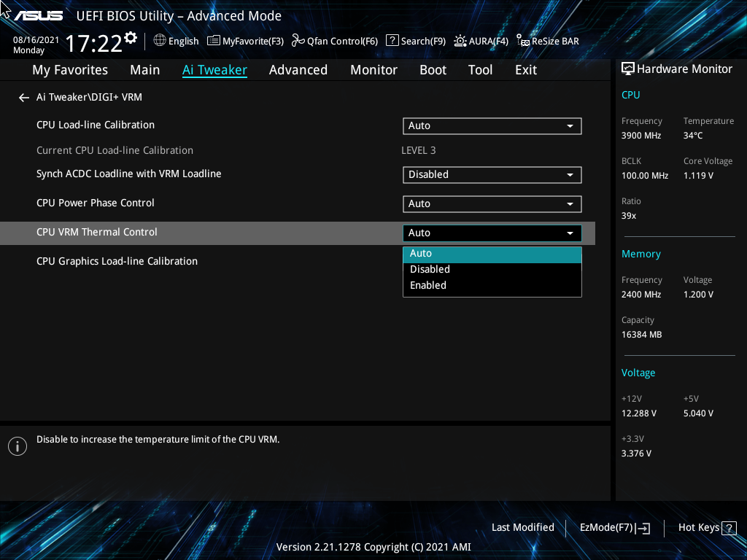Click 16384 MB capacity value
The width and height of the screenshot is (747, 560).
(x=641, y=335)
